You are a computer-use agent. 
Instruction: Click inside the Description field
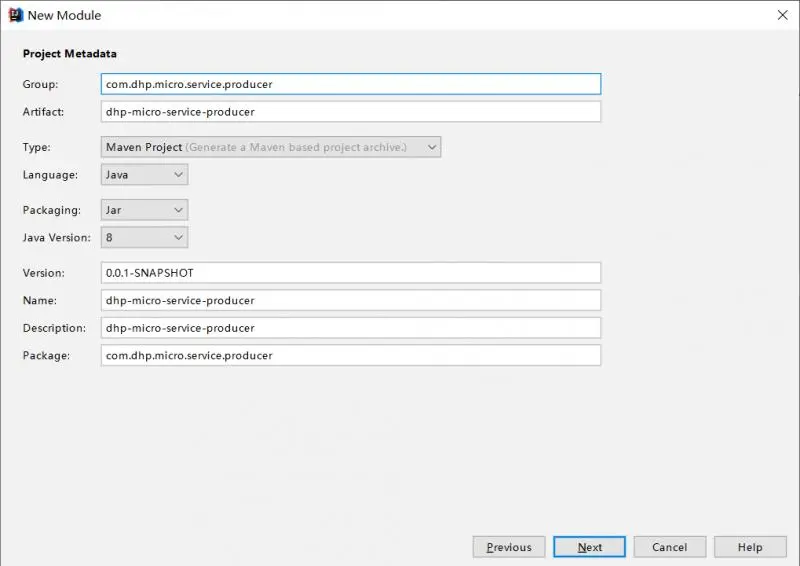click(x=351, y=328)
